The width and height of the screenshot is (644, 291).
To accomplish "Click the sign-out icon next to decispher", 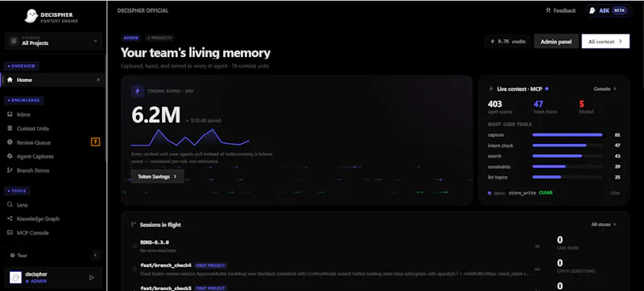I will [x=92, y=277].
